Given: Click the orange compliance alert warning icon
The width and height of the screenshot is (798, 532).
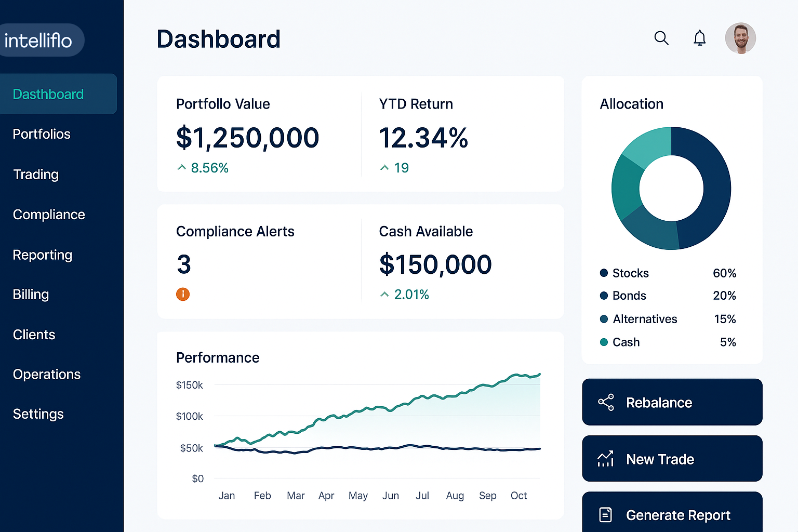Looking at the screenshot, I should click(183, 294).
